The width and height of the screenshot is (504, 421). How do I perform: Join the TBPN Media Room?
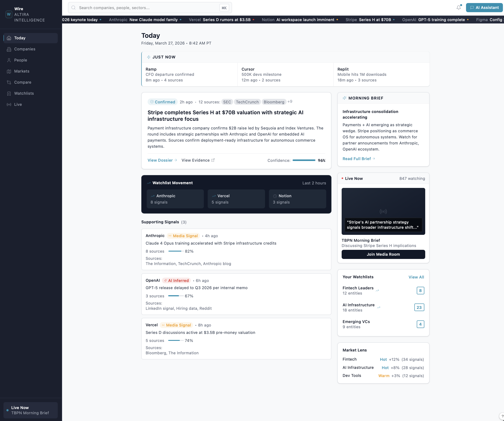[383, 254]
